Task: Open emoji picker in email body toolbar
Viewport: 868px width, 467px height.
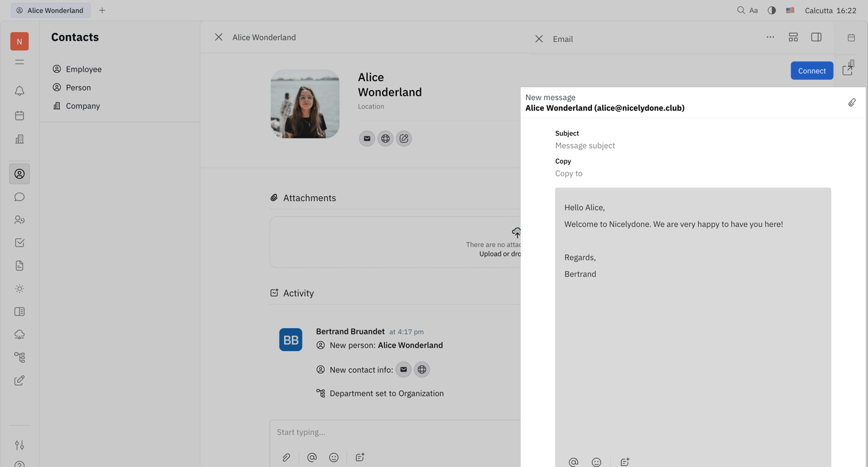Action: [596, 462]
